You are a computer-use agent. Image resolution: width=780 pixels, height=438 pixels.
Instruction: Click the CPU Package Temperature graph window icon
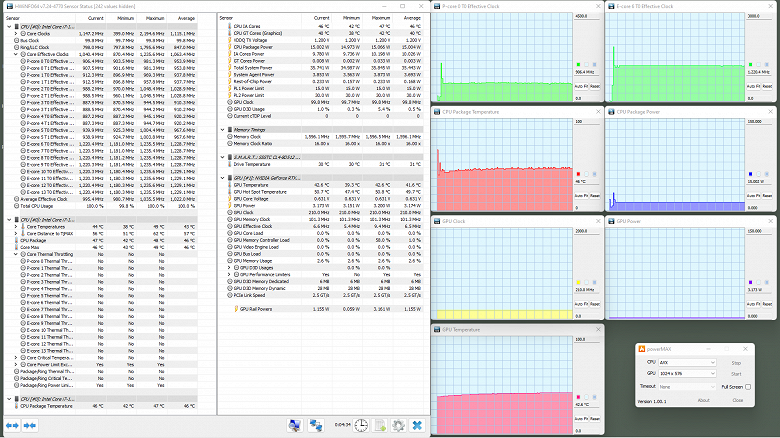click(x=437, y=112)
